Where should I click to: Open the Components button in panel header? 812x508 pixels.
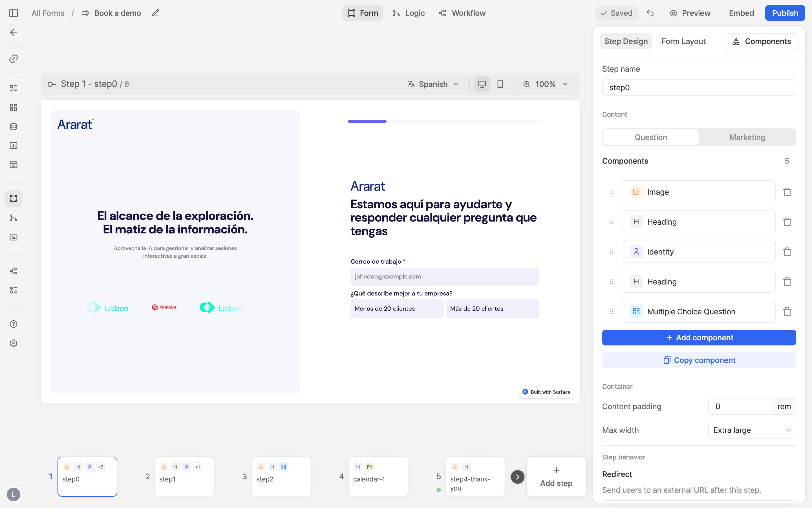[761, 41]
